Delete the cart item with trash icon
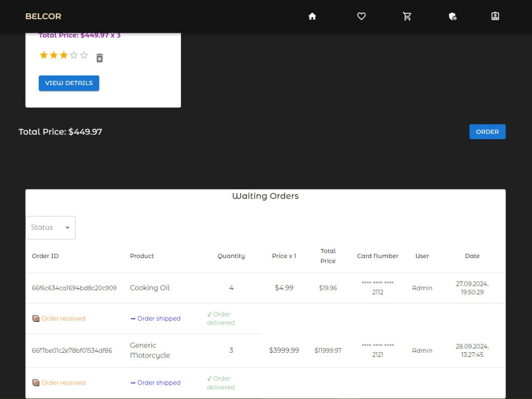This screenshot has height=399, width=532. (99, 58)
